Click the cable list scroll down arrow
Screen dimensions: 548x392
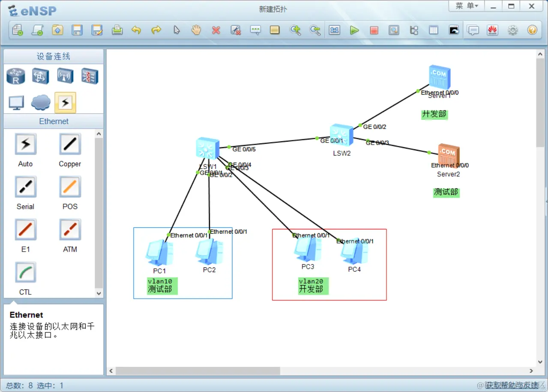point(99,294)
